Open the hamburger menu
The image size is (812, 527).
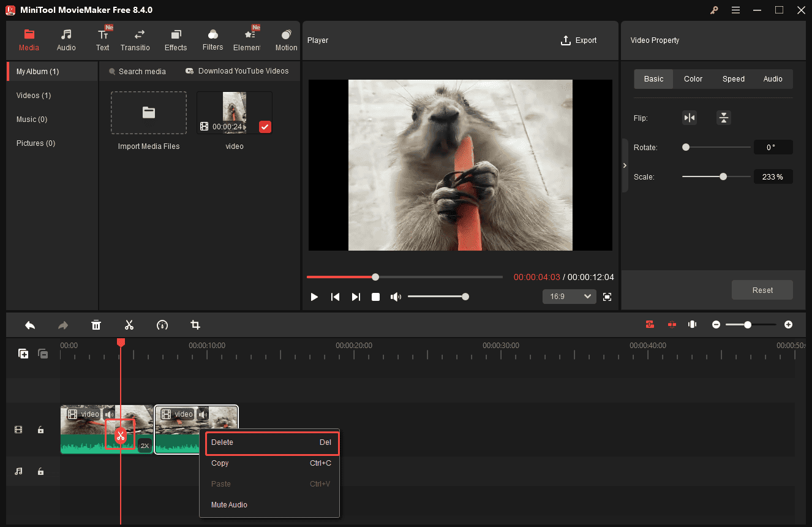click(735, 10)
